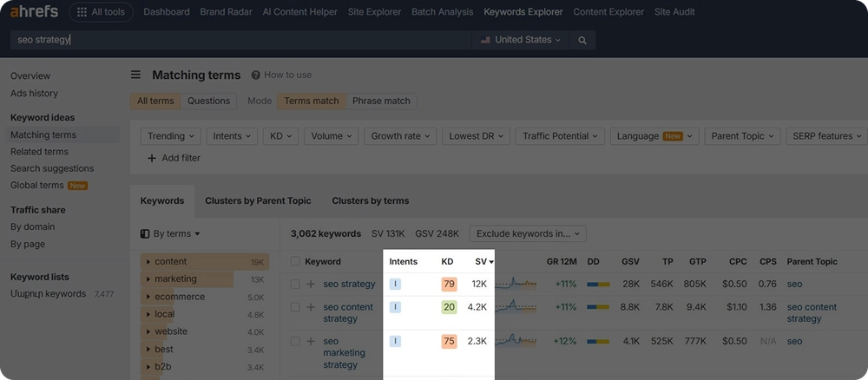Screen dimensions: 868x380
Task: Switch to Clusters by terms tab
Action: (x=371, y=200)
